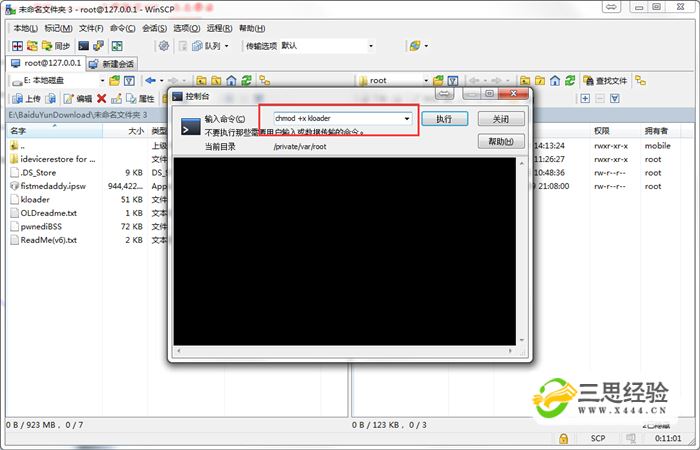This screenshot has height=450, width=700.
Task: Click the plus select-files icon in remote panel
Action: point(585,99)
